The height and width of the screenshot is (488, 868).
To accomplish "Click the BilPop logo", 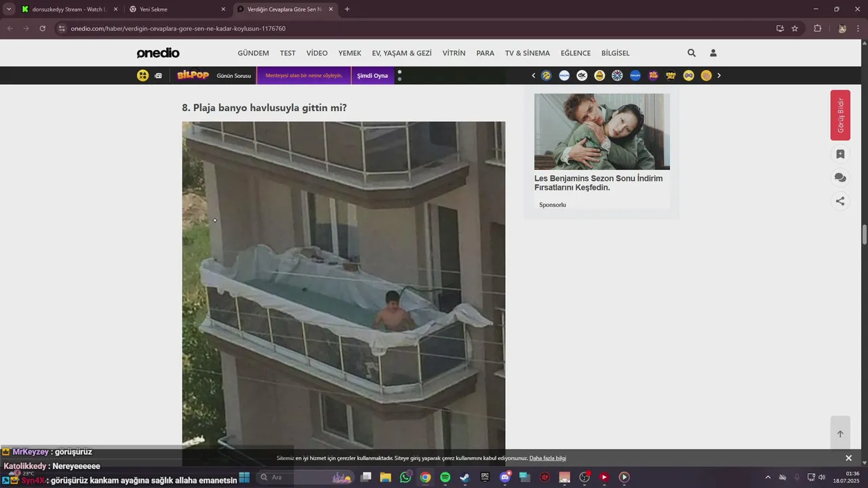I will (193, 75).
